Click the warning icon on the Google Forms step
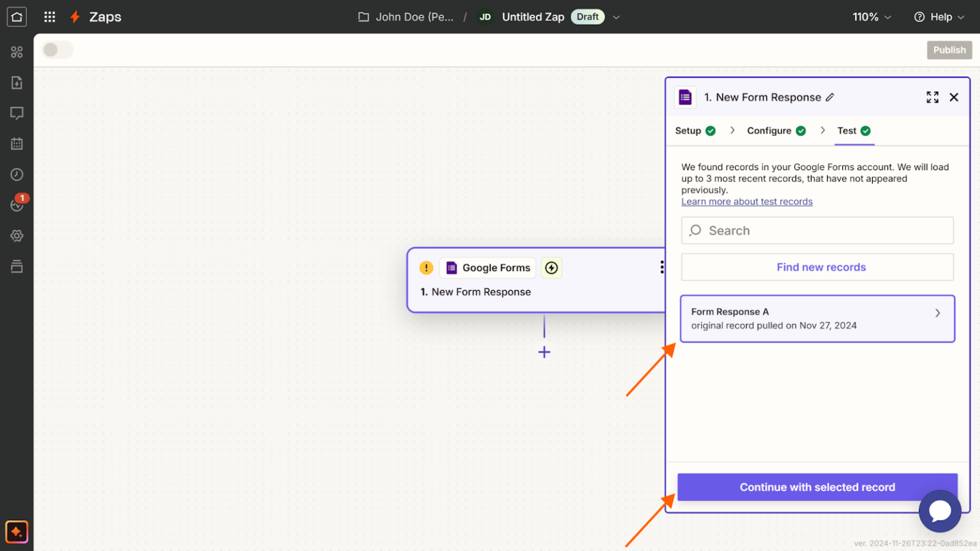The height and width of the screenshot is (551, 980). [x=426, y=268]
